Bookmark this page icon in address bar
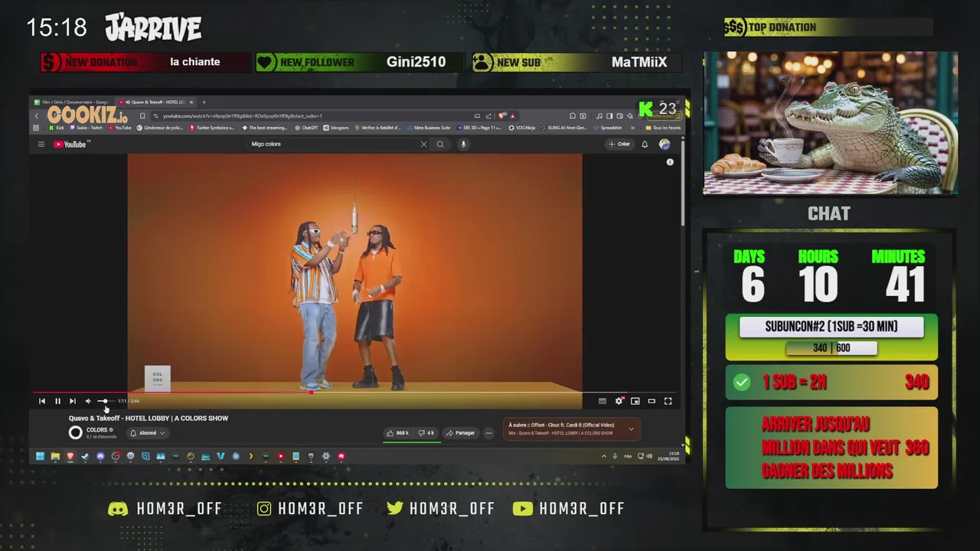The width and height of the screenshot is (980, 551). point(142,116)
